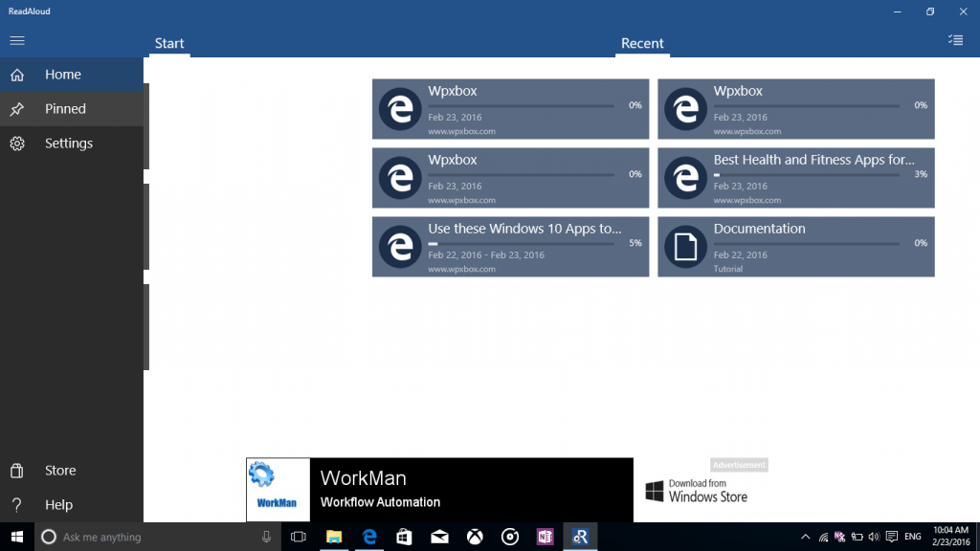
Task: Open the Store menu item
Action: (72, 471)
